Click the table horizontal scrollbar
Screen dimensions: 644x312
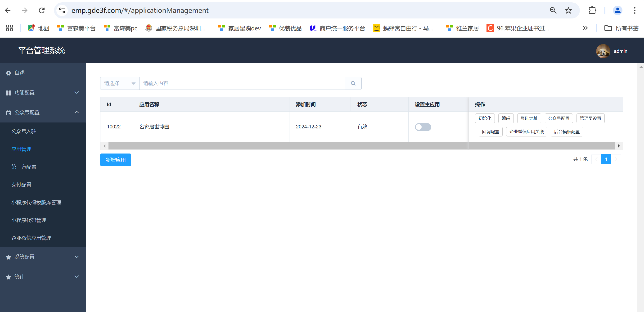pyautogui.click(x=361, y=146)
